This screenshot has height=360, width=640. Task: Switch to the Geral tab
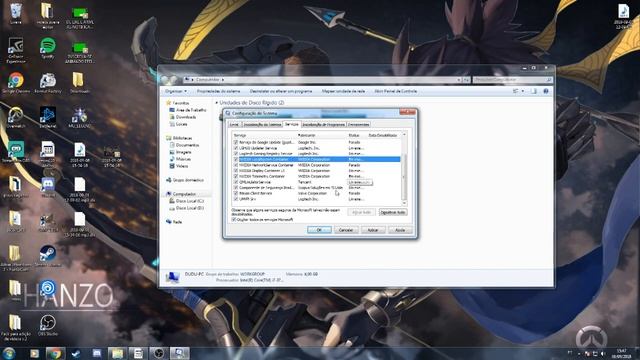[x=234, y=124]
